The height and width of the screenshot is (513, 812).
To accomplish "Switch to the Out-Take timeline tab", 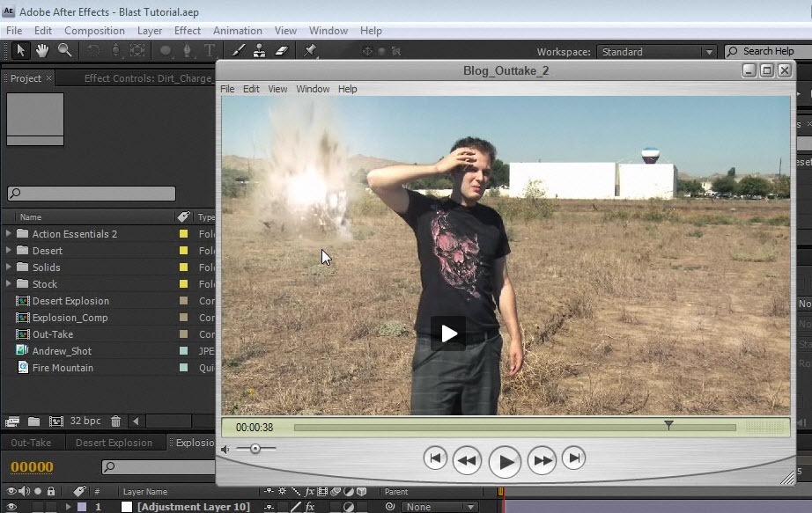I will click(31, 443).
